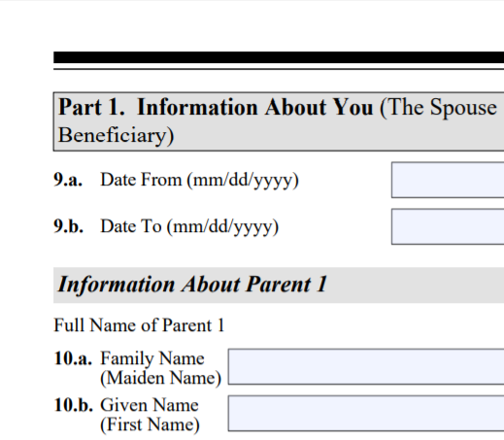Viewport: 504px width, 440px height.
Task: Click the word Beneficiary) in the header
Action: [x=117, y=135]
